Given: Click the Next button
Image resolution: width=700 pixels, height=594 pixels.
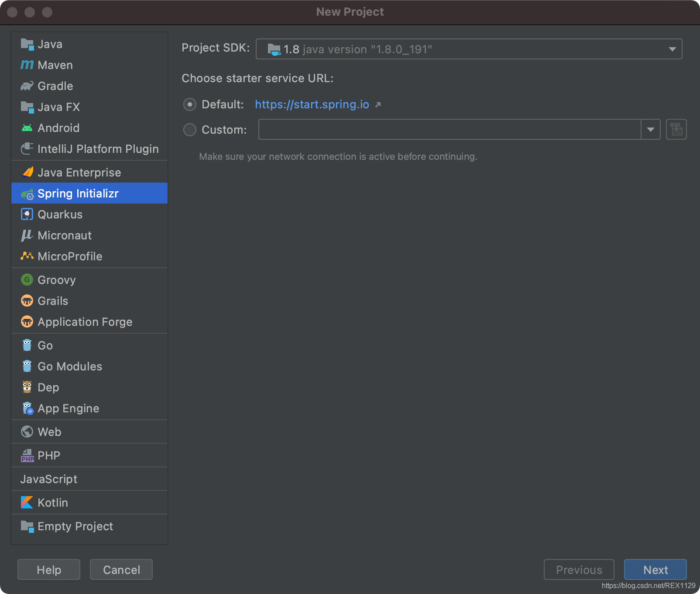Looking at the screenshot, I should click(655, 570).
